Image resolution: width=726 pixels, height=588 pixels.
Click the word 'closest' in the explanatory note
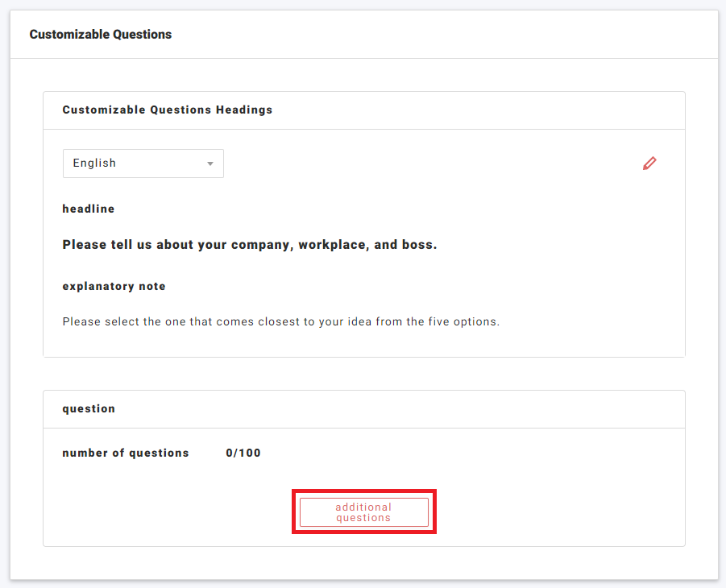279,321
